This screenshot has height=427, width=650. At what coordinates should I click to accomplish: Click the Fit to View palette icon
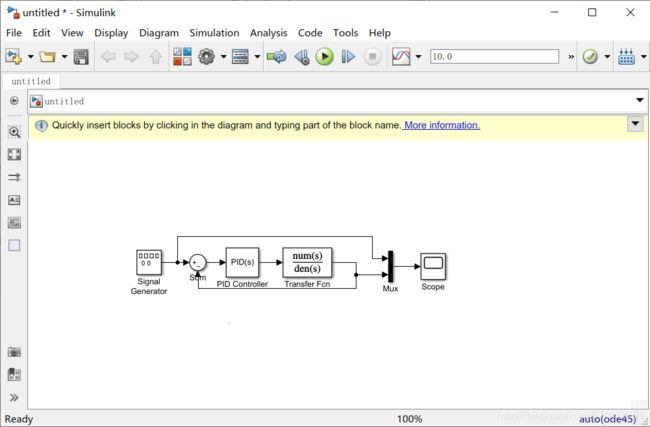14,155
